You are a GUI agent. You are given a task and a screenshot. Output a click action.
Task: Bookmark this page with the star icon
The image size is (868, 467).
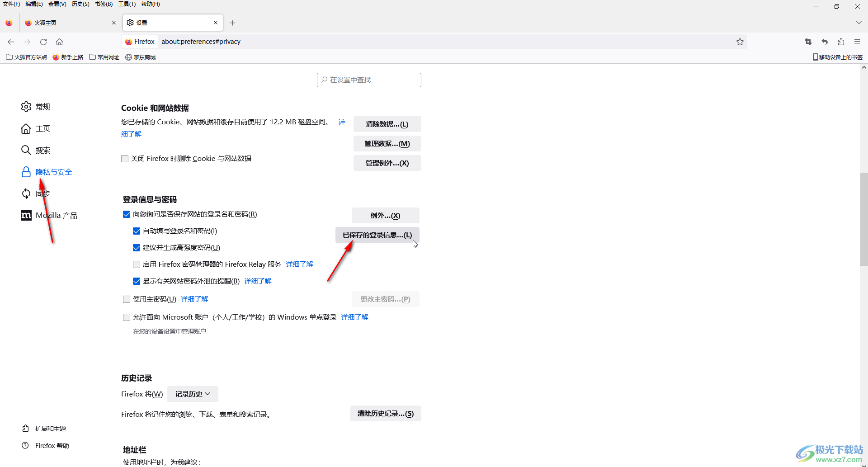(740, 42)
